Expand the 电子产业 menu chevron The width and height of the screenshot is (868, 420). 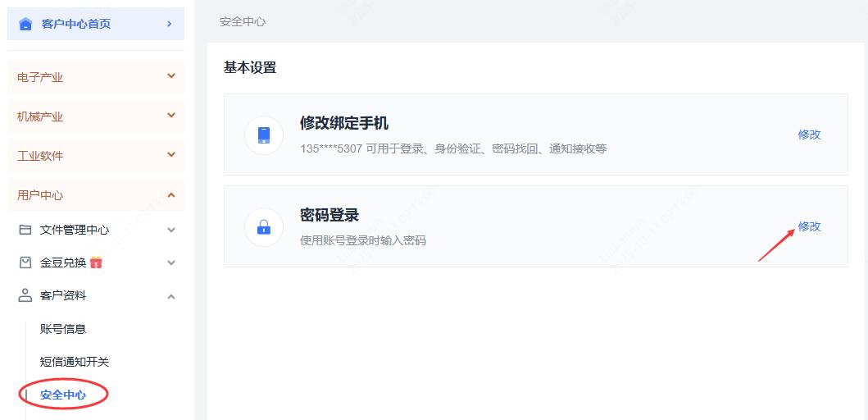170,76
